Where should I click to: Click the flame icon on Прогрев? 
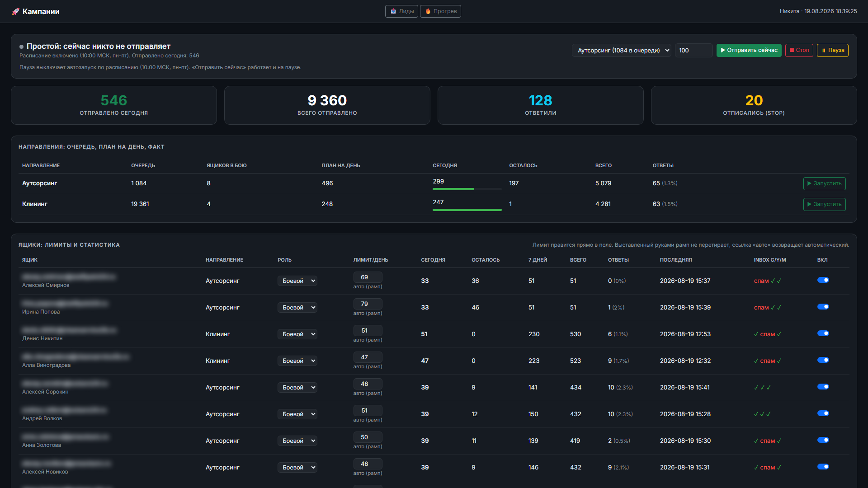[428, 11]
